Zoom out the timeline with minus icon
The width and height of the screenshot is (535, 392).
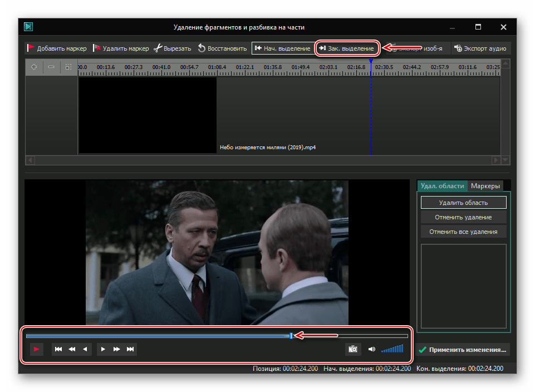point(51,67)
